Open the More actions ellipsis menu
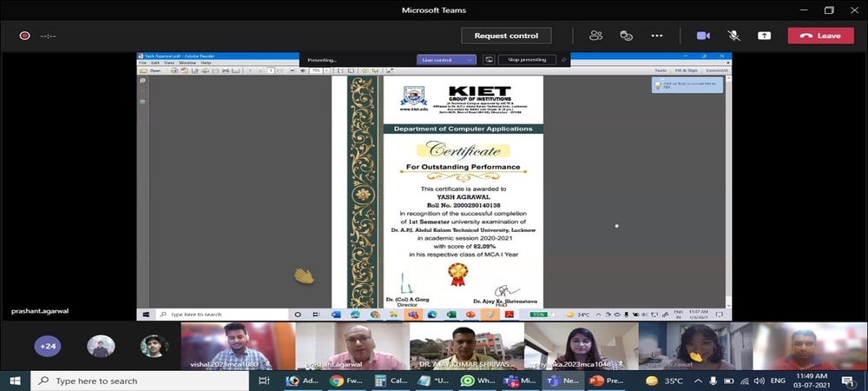868x391 pixels. (x=657, y=36)
